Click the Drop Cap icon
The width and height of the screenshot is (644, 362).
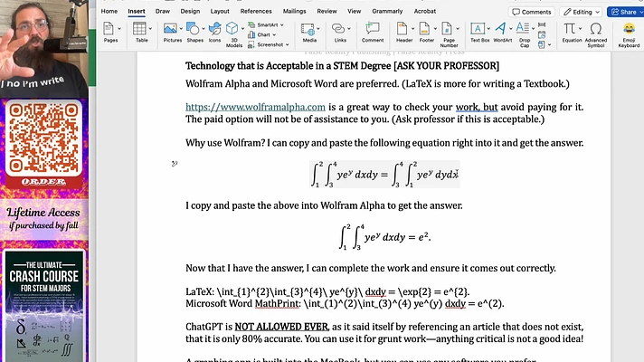point(523,28)
